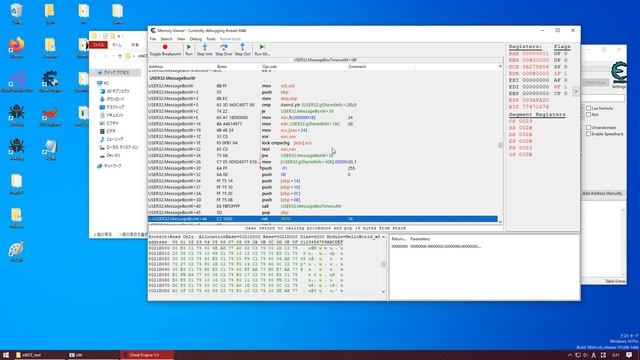Open the Cheat Engine gear desktop shortcut

tap(50, 81)
